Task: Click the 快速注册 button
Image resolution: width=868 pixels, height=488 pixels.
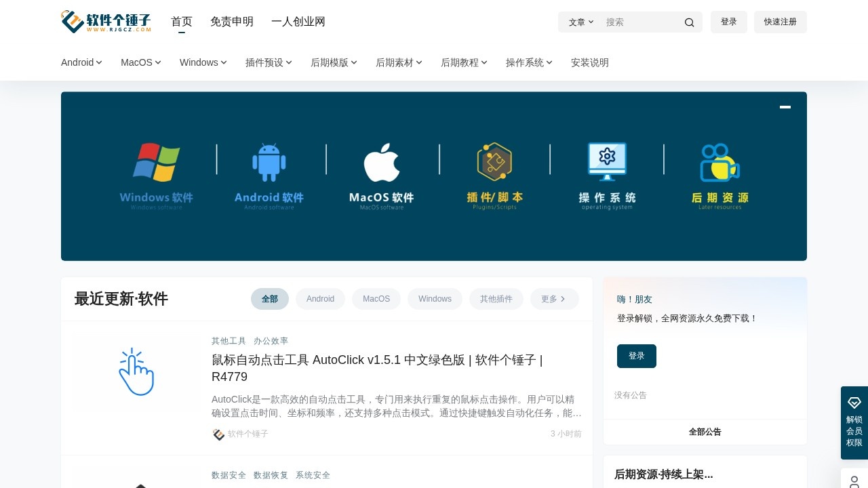Action: 781,22
